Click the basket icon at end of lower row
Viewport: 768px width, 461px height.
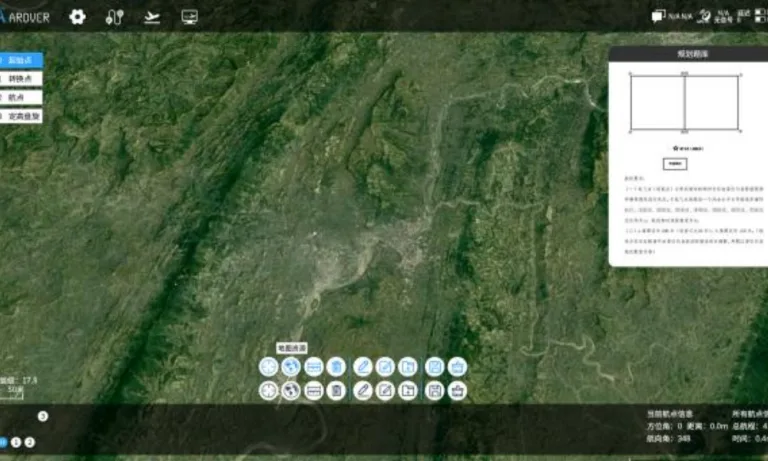coord(457,390)
